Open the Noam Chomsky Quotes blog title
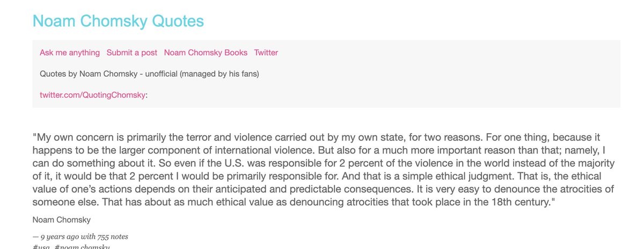644x249 pixels. coord(118,21)
